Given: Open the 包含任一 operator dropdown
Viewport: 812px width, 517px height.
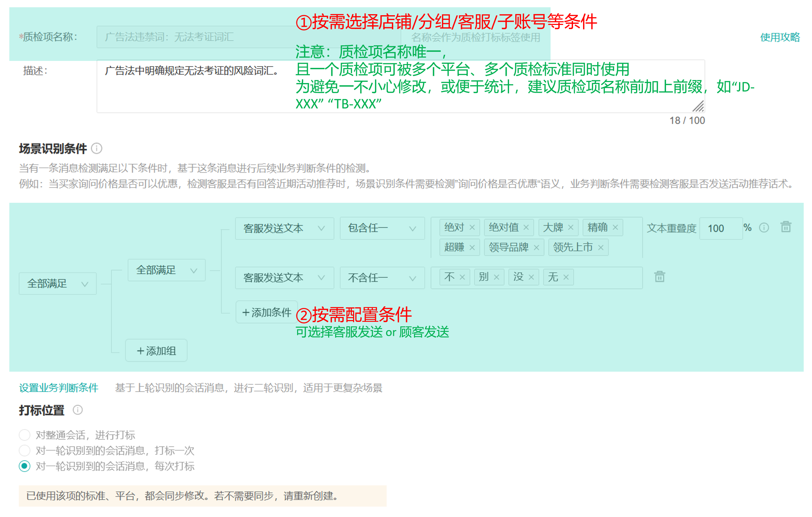Looking at the screenshot, I should coord(382,228).
